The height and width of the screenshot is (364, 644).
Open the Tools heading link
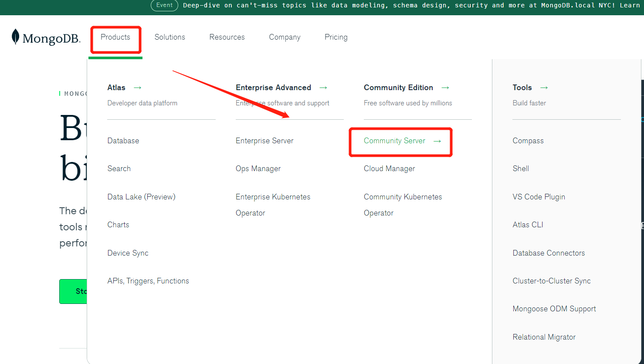tap(522, 88)
